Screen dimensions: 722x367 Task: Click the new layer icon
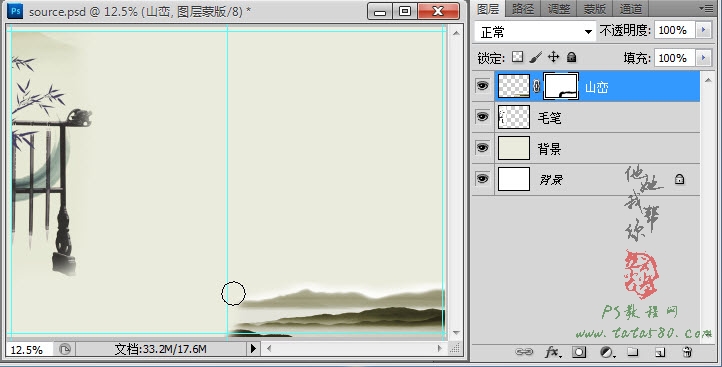660,352
